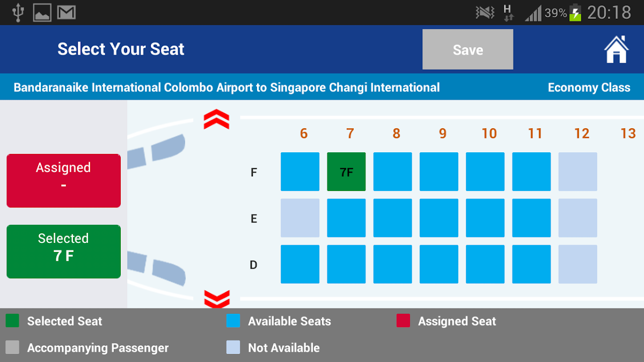Screen dimensions: 644x362
Task: Click the red Assigned Seat legend swatch
Action: click(x=403, y=321)
